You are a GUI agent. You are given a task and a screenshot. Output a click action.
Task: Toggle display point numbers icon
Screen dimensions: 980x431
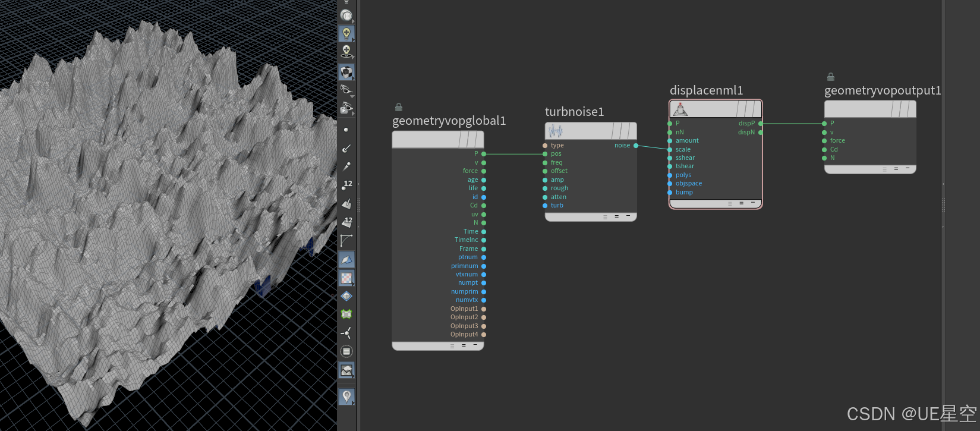point(346,185)
